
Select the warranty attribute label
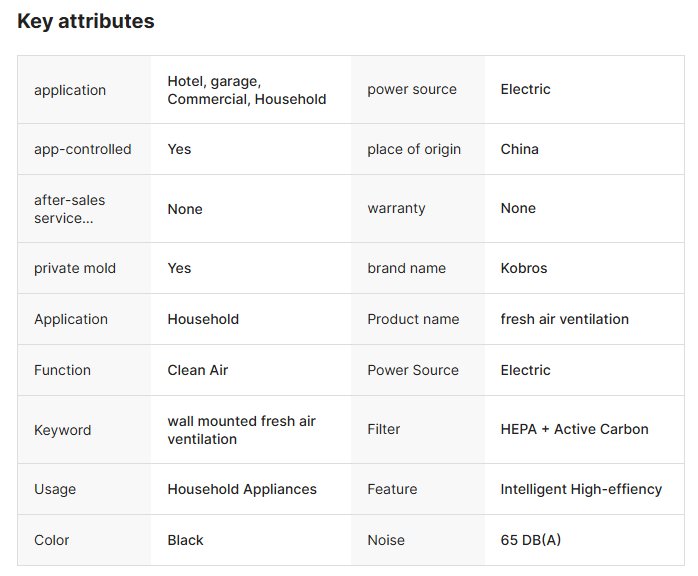(x=396, y=208)
